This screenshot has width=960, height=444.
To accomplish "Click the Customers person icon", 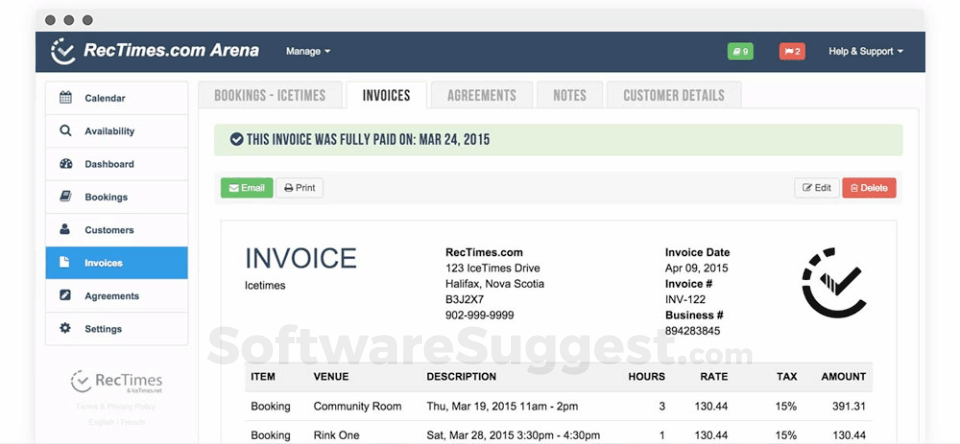I will (x=65, y=230).
